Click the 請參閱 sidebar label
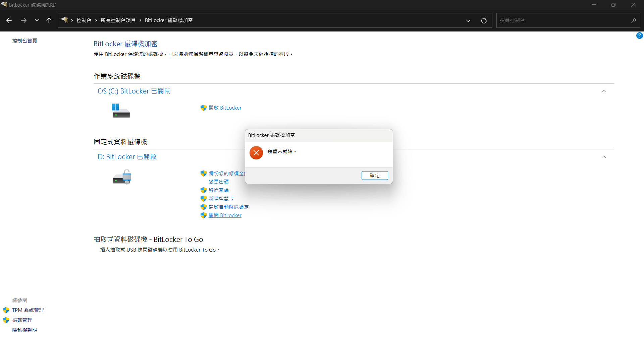The height and width of the screenshot is (341, 644). [x=20, y=300]
